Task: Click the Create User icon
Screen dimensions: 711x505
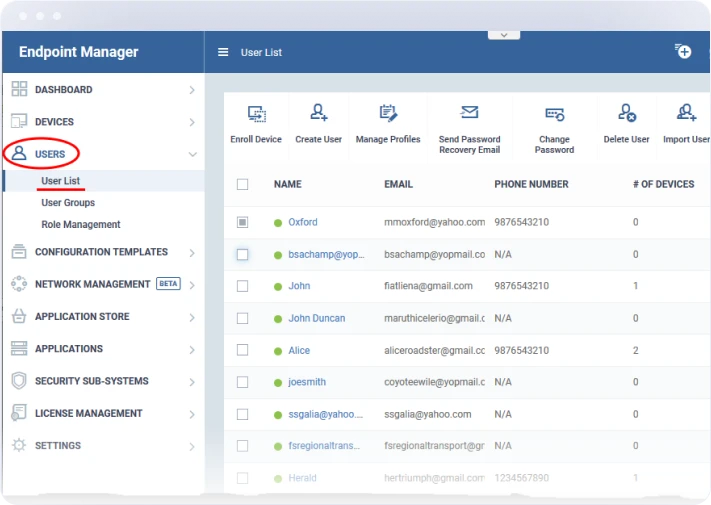Action: pyautogui.click(x=318, y=113)
